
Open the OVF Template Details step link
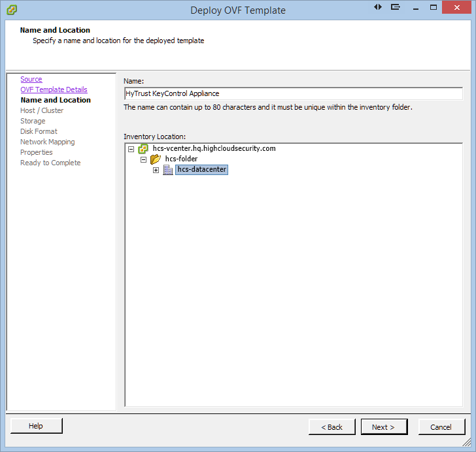tap(54, 89)
